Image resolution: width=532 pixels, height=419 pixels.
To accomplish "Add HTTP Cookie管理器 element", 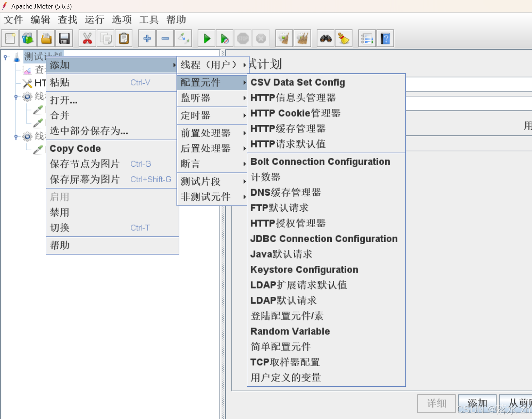I will point(326,113).
